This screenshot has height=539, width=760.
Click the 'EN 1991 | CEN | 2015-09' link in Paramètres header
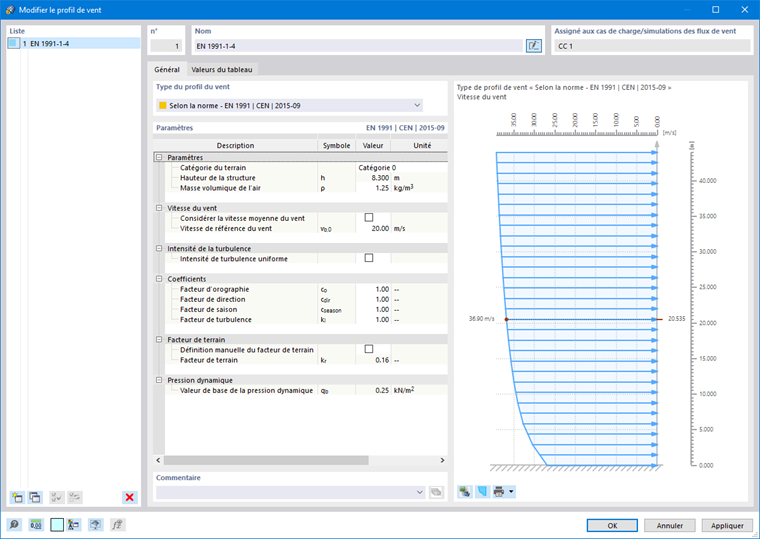405,128
